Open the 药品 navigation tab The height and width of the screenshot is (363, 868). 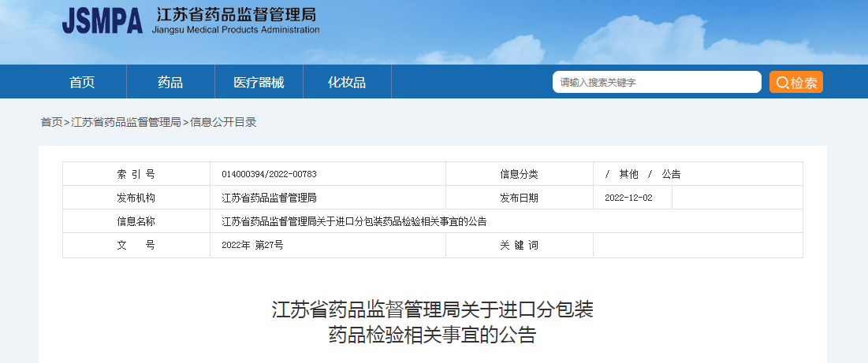pyautogui.click(x=170, y=83)
